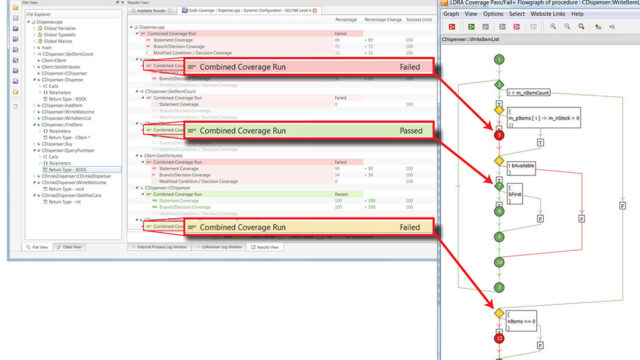The height and width of the screenshot is (360, 640).
Task: Expand Global Variables tree node
Action: tap(34, 29)
